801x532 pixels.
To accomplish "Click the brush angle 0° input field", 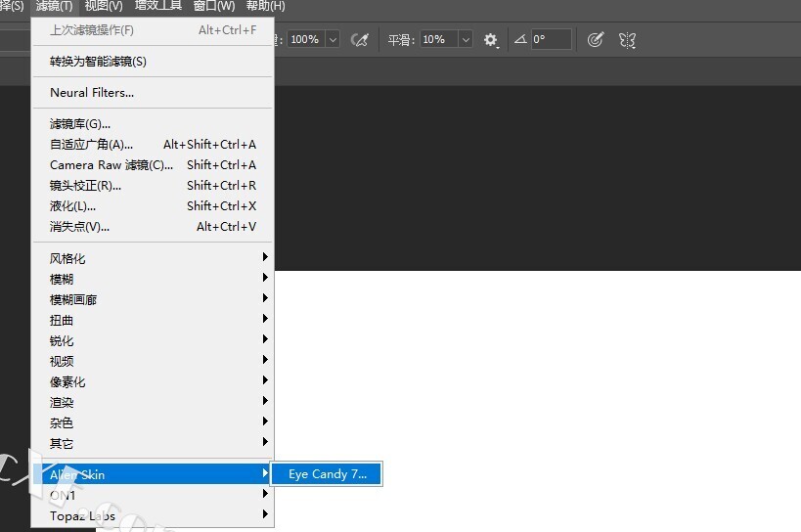I will pos(552,40).
